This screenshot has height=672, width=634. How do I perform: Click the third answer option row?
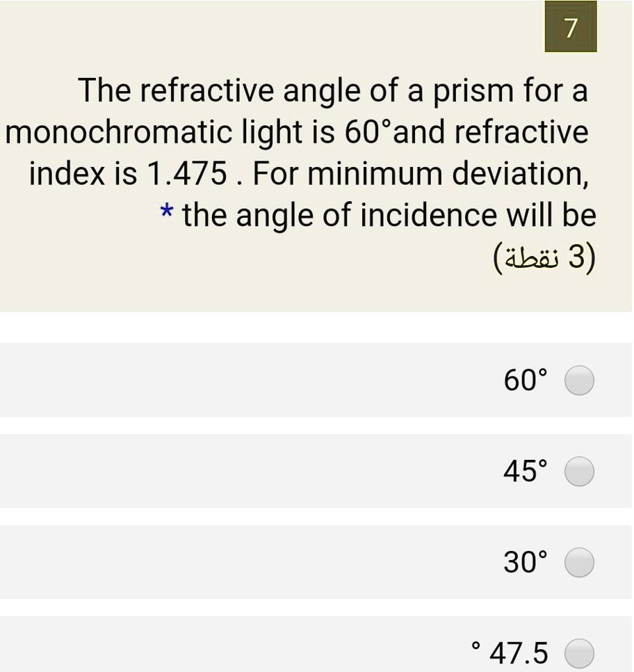coord(317,562)
